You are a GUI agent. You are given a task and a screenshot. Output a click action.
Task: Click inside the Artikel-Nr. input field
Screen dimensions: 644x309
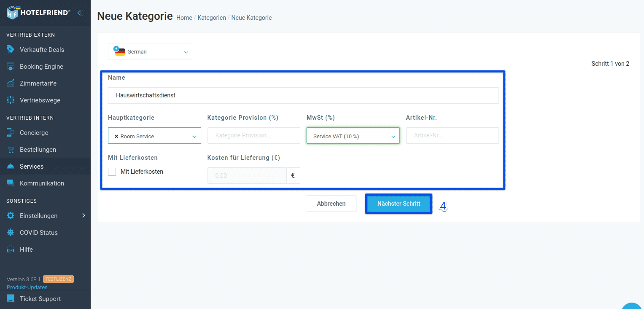pos(452,135)
